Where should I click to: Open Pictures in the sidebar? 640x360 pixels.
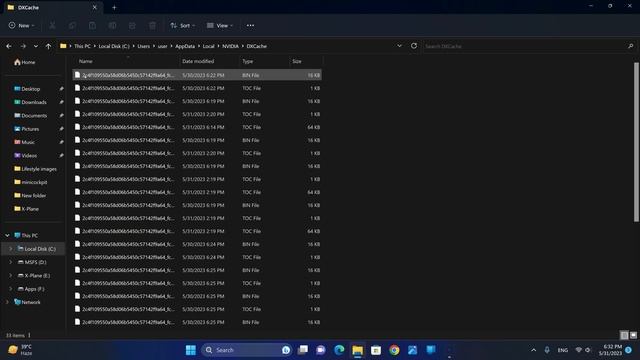click(x=30, y=129)
